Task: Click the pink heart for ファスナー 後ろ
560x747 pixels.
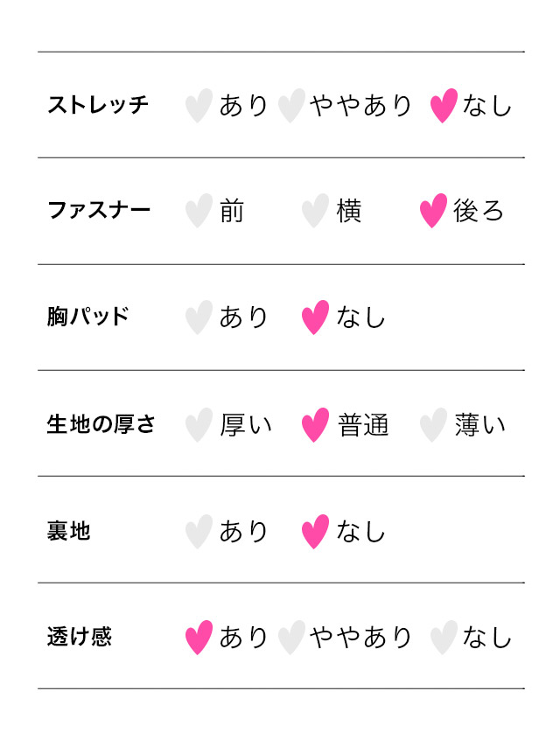Action: [x=433, y=211]
